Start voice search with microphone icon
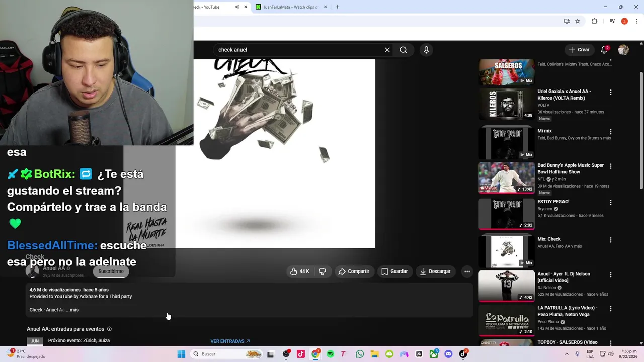The image size is (644, 362). pos(426,50)
